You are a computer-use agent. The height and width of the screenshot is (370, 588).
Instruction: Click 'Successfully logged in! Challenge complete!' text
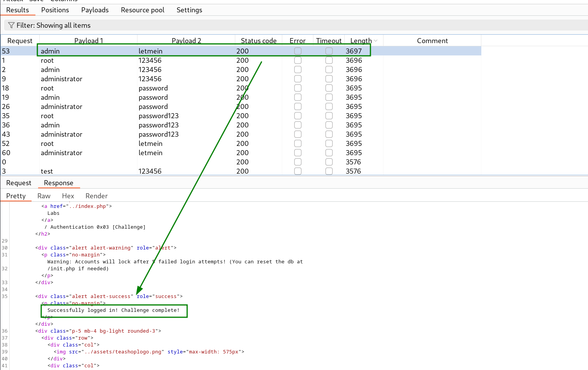(113, 310)
